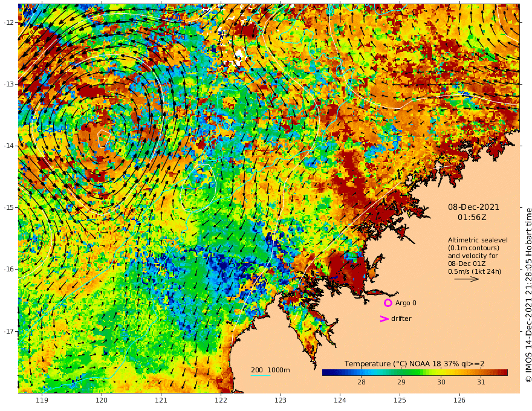
Task: Click longitude axis label 123
Action: (x=281, y=400)
